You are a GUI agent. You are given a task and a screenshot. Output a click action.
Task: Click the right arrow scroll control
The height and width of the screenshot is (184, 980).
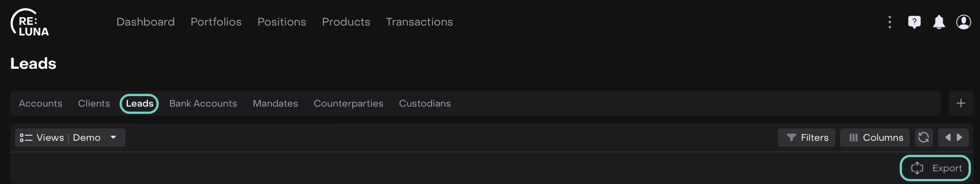click(959, 138)
